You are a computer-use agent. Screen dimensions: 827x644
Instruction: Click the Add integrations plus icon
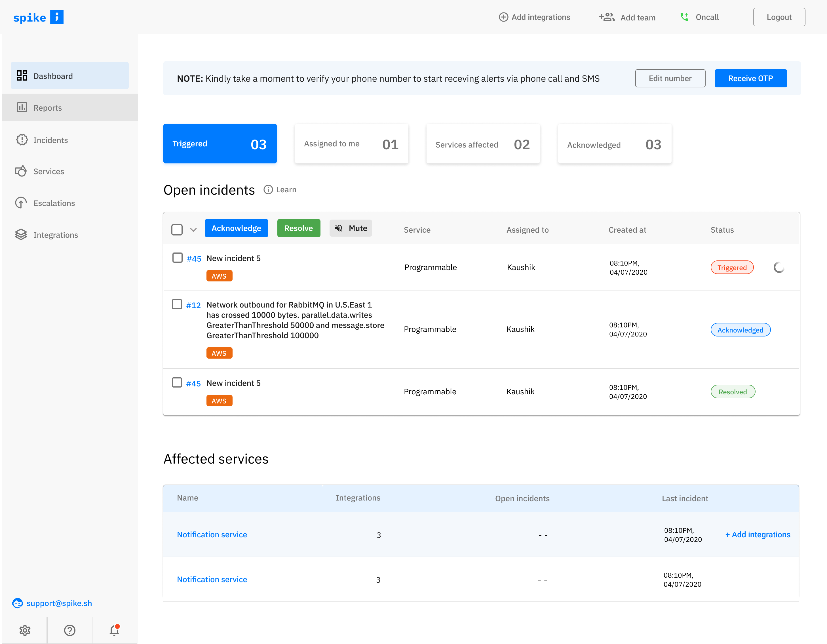[503, 17]
